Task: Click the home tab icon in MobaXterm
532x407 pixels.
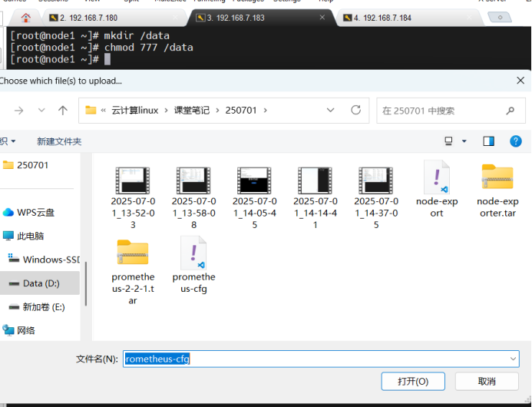Action: point(26,17)
